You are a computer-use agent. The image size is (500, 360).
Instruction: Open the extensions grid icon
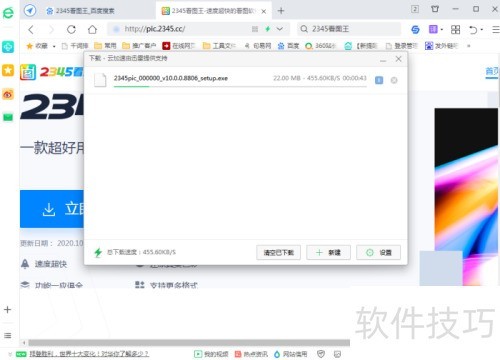click(x=455, y=30)
